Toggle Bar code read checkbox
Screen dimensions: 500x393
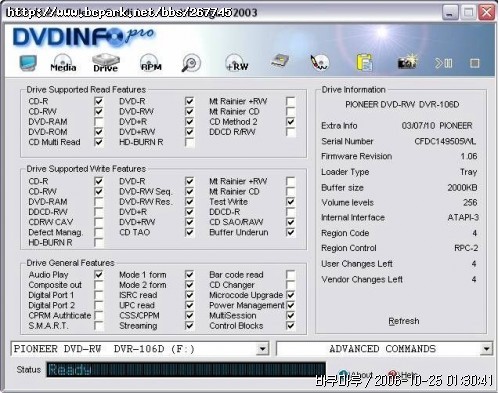[291, 275]
